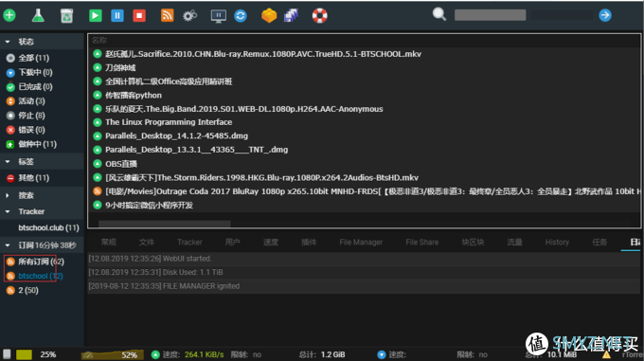Click the 名称 column header
The width and height of the screenshot is (644, 361).
pyautogui.click(x=99, y=40)
